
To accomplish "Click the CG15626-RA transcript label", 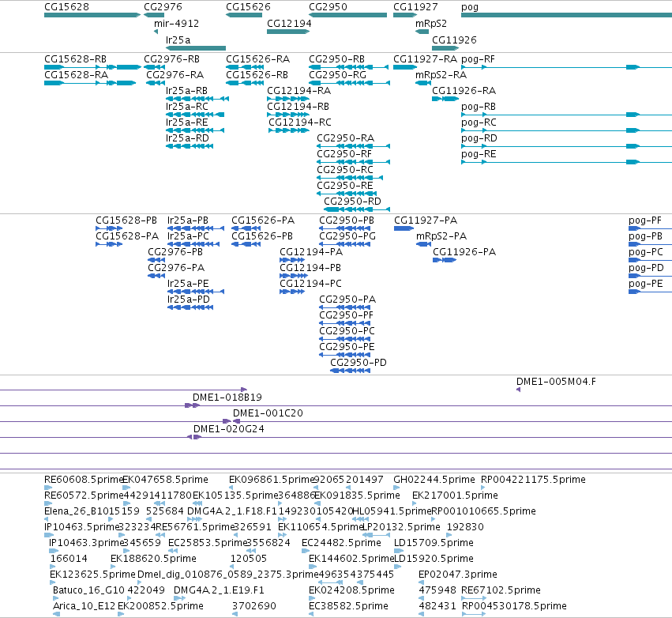I will click(258, 58).
